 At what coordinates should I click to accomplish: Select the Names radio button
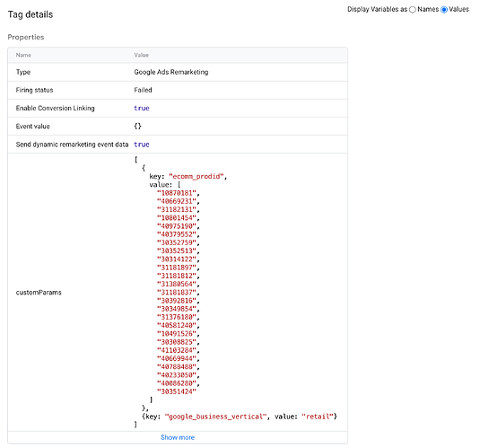click(x=413, y=10)
